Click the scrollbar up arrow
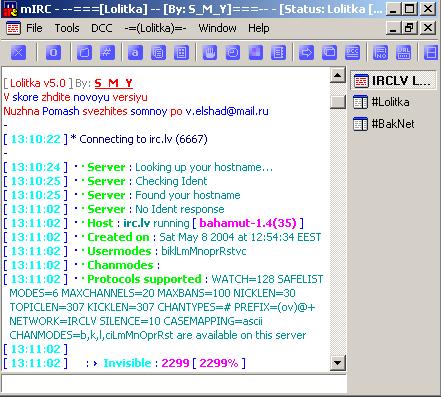Screen dimensions: 441x397 [338, 75]
